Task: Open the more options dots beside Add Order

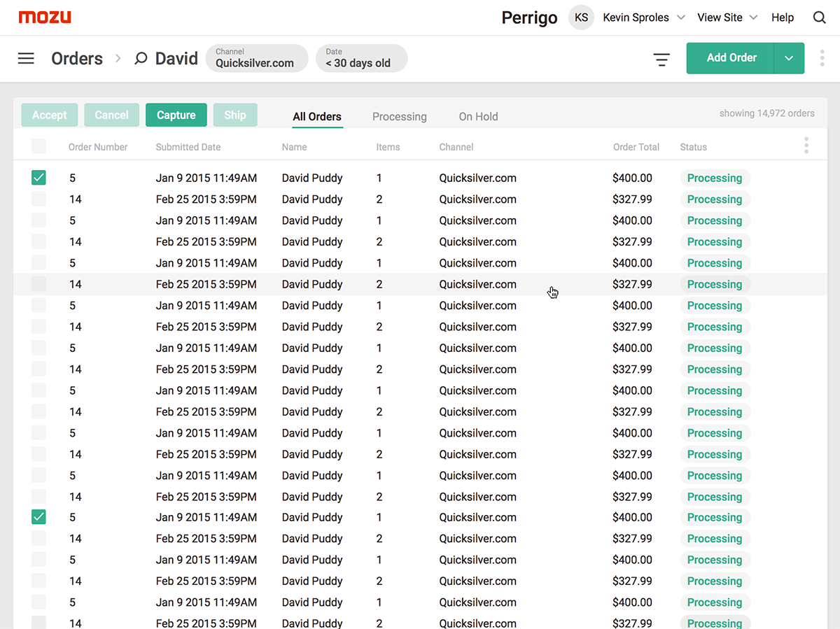Action: pyautogui.click(x=822, y=58)
